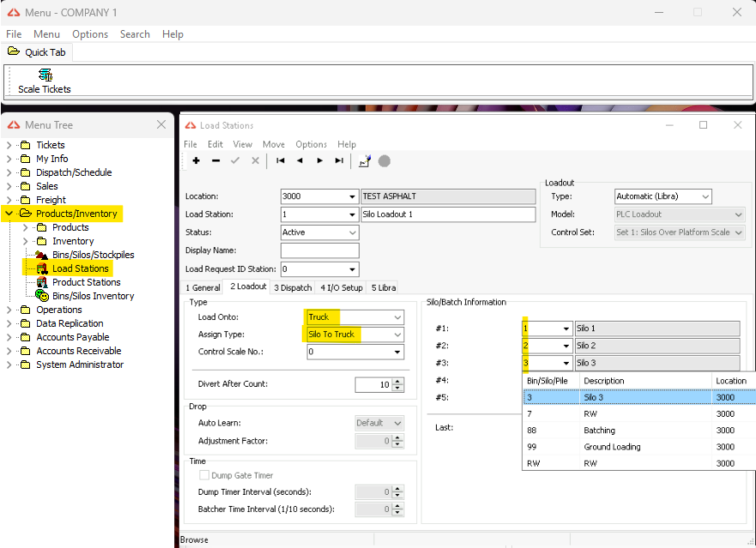
Task: Open Load Stations in the menu tree
Action: pos(81,268)
